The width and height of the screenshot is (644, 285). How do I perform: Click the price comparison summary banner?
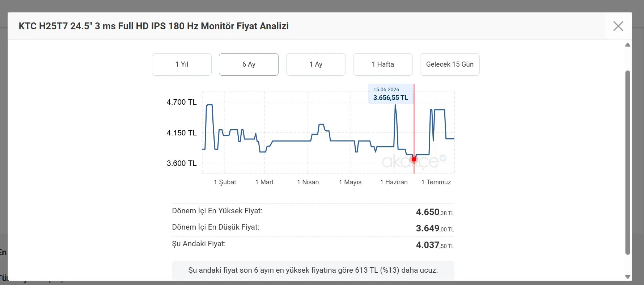click(313, 270)
